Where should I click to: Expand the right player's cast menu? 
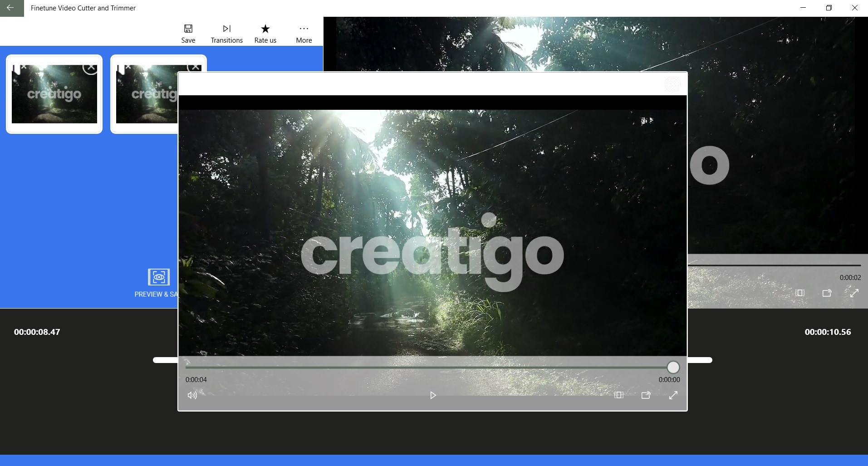tap(827, 293)
